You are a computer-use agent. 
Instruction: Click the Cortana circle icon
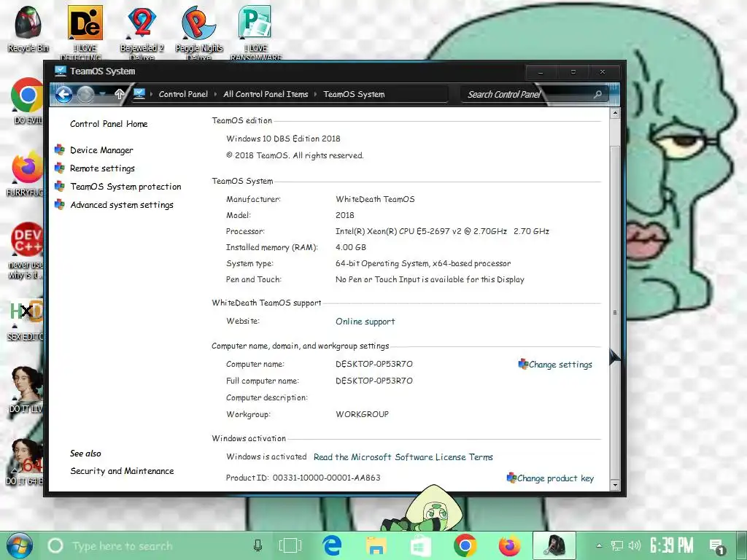point(55,545)
